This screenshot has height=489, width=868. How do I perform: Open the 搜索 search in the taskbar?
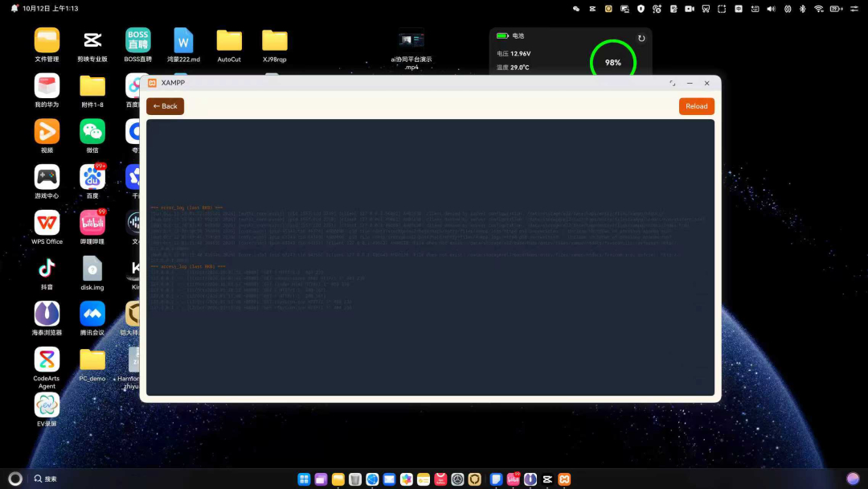pos(45,479)
